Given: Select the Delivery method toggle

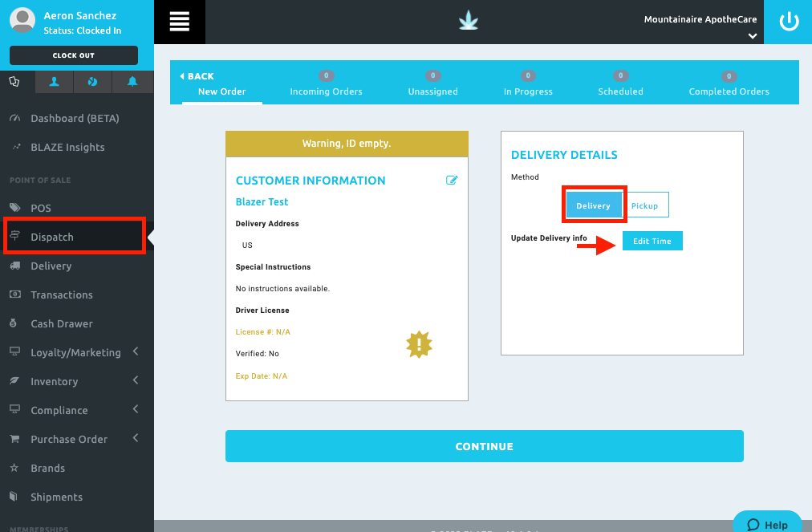Looking at the screenshot, I should click(x=594, y=205).
